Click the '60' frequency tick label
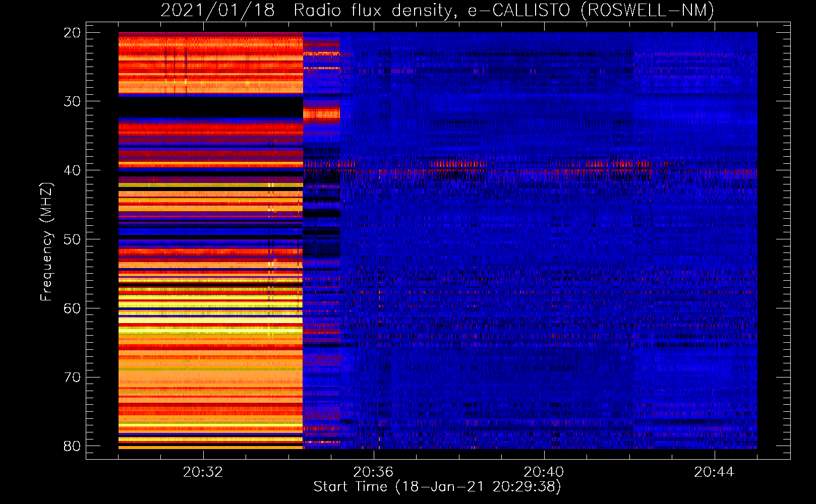This screenshot has width=816, height=504. pyautogui.click(x=72, y=308)
